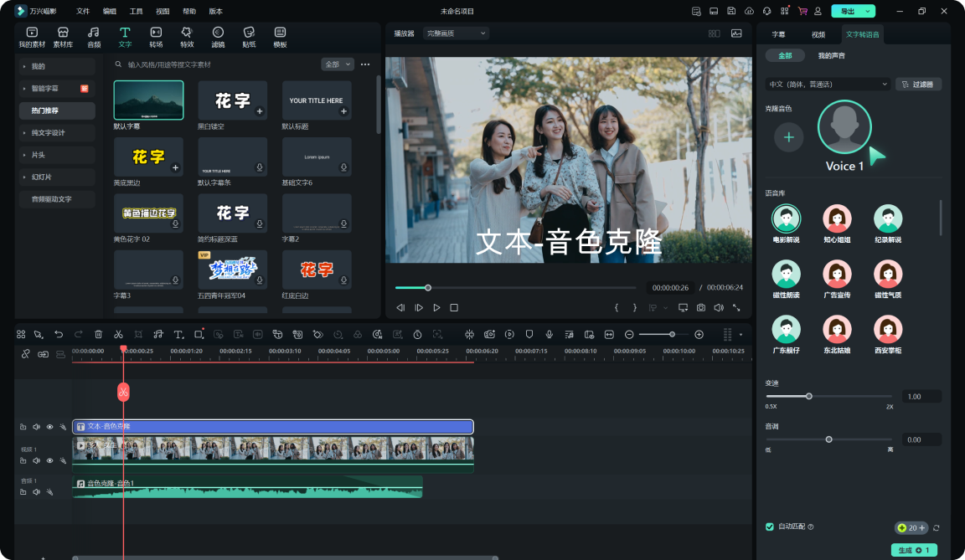Screen dimensions: 965x560
Task: Click the 过滤器 filter button
Action: point(919,85)
